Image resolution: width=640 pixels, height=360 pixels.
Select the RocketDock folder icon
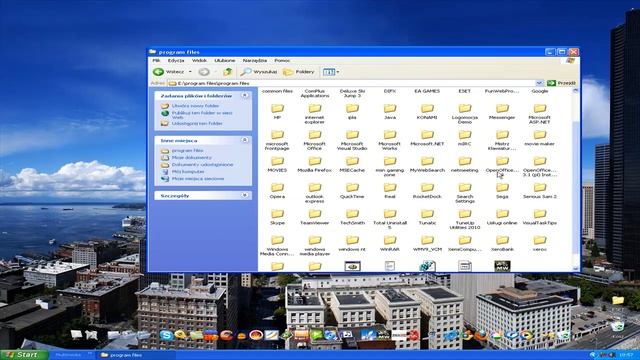[427, 187]
